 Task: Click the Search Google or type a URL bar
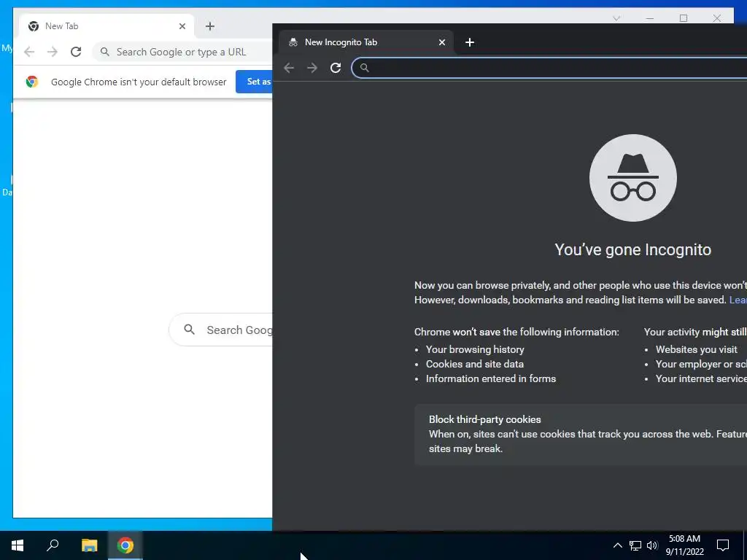point(183,52)
